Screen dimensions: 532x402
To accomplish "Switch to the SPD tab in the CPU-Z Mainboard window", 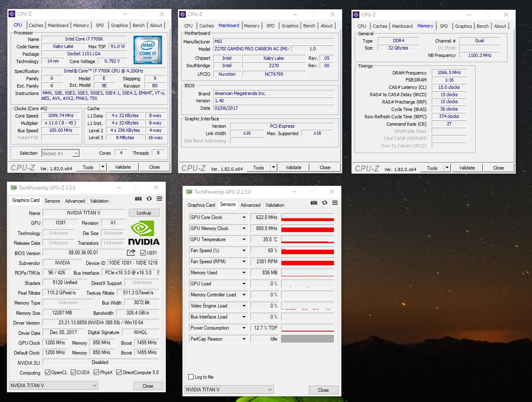I will pyautogui.click(x=270, y=26).
